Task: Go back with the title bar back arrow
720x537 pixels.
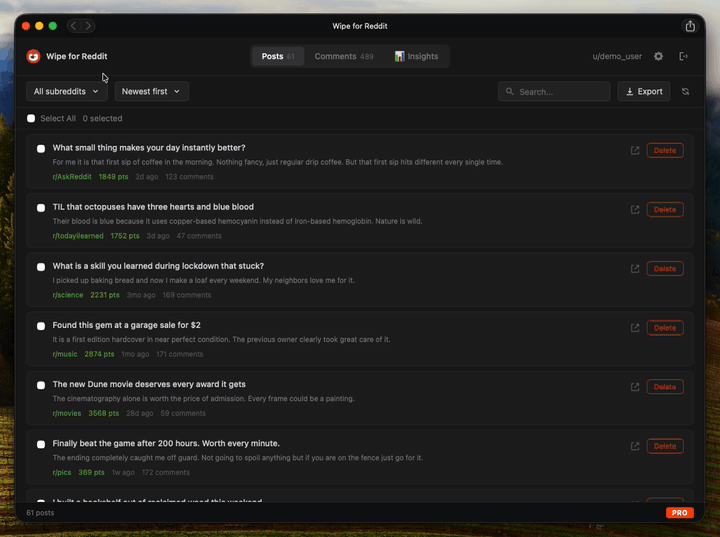Action: pyautogui.click(x=73, y=26)
